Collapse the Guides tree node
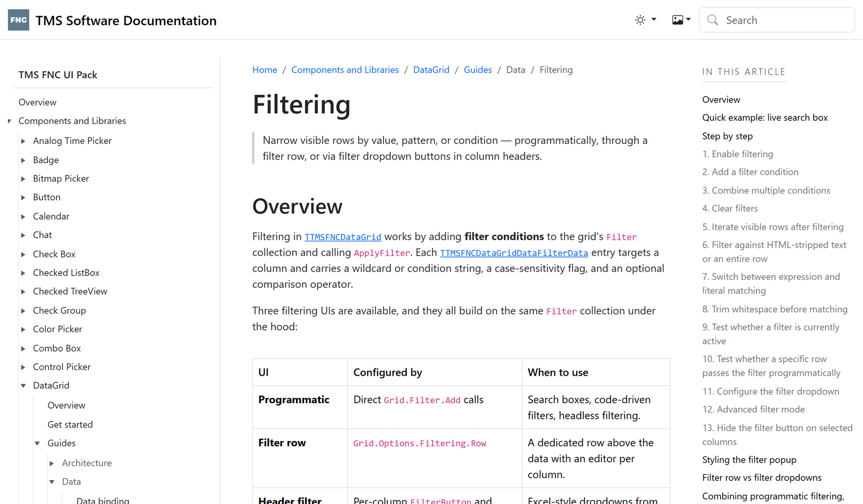This screenshot has height=504, width=863. click(38, 443)
